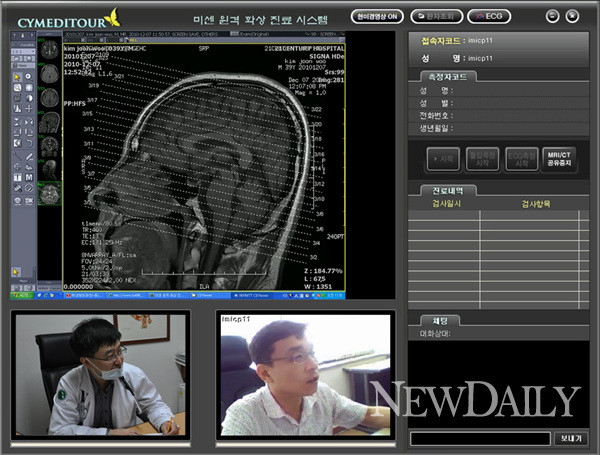Viewport: 600px width, 455px height.
Task: Open the sagittal head series thumbnail
Action: click(49, 122)
